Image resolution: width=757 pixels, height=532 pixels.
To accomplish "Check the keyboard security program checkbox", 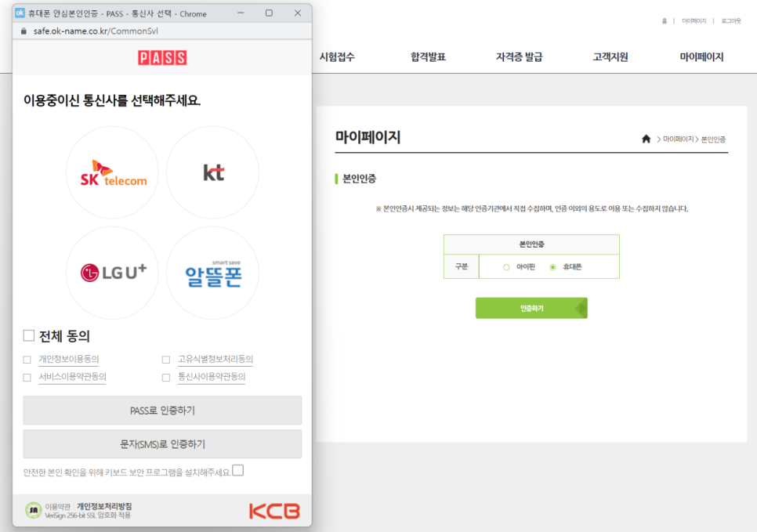I will coord(238,470).
